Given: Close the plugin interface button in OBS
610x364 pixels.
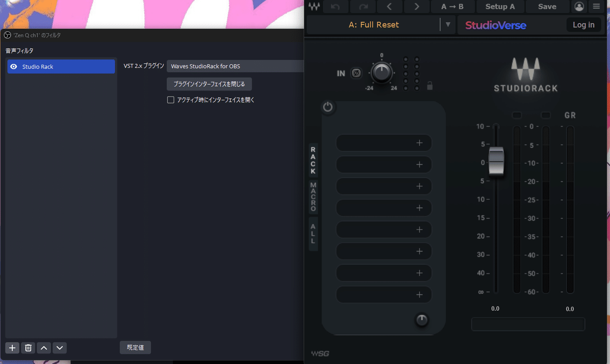Looking at the screenshot, I should click(x=209, y=84).
